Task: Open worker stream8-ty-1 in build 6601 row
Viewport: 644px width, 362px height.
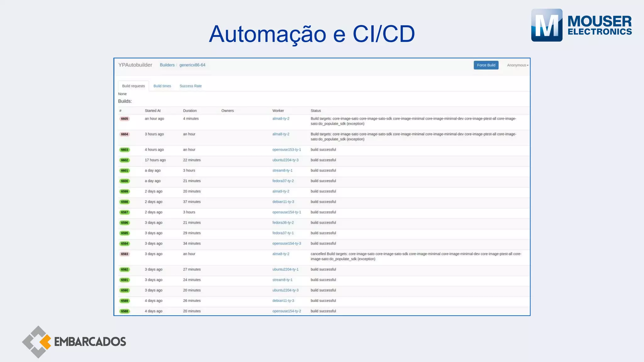Action: [282, 170]
